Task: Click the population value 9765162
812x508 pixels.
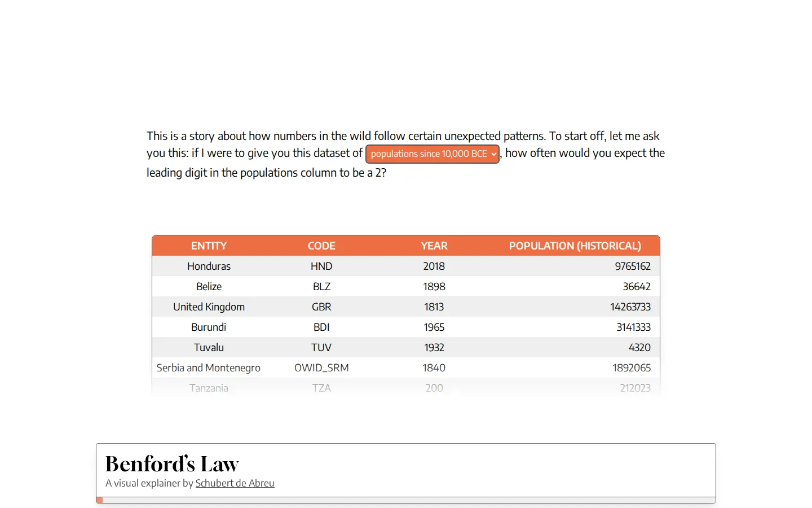Action: pos(633,266)
